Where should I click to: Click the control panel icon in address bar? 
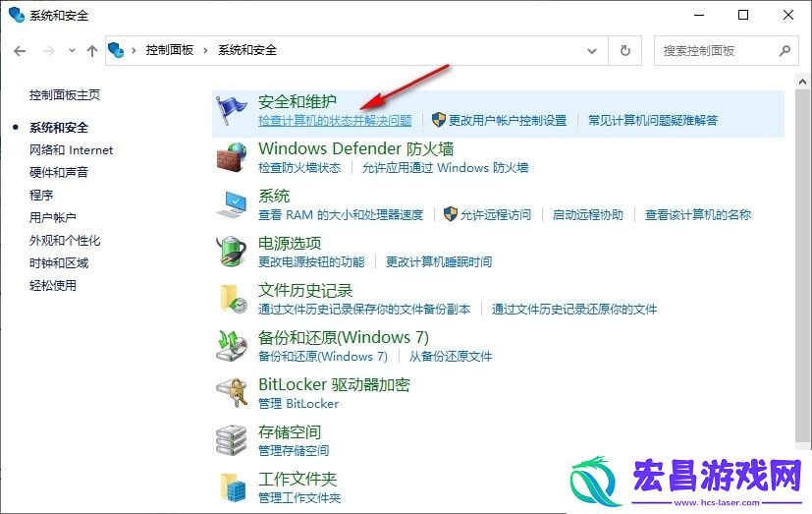(x=116, y=50)
